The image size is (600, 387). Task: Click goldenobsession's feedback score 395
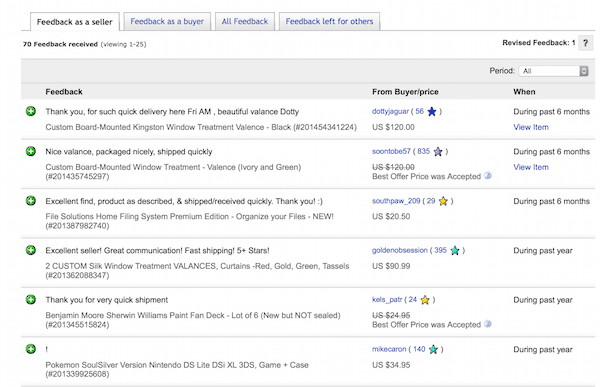coord(440,250)
